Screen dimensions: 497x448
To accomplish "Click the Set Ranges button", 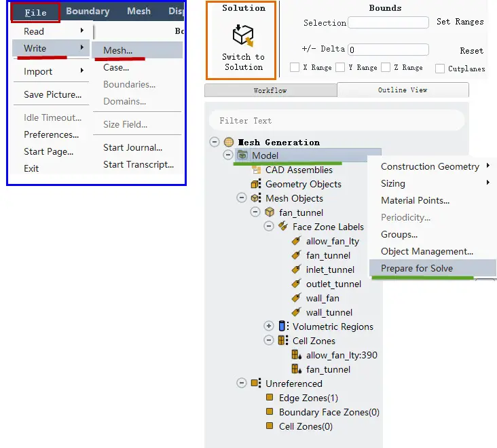I will point(460,22).
